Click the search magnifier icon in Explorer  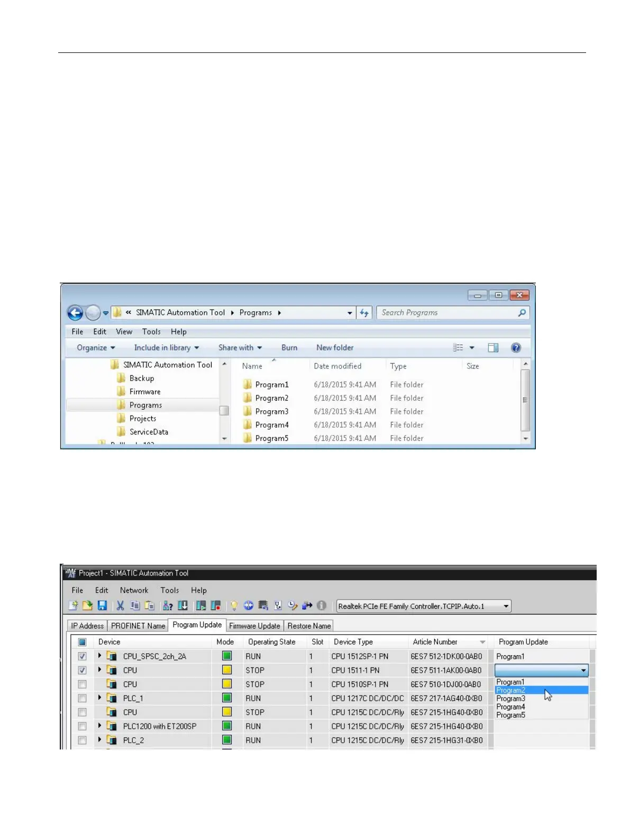coord(522,313)
